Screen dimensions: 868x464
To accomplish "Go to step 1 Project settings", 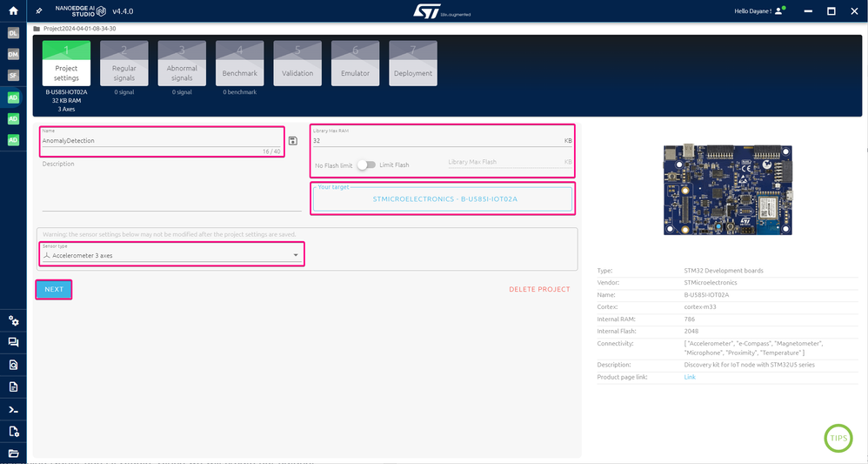I will [x=66, y=64].
